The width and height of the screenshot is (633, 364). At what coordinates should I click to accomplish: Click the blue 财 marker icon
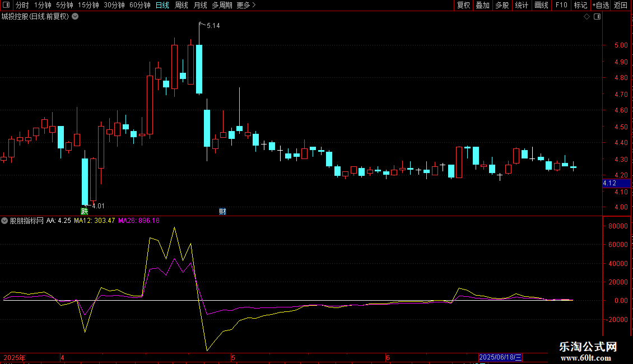222,212
